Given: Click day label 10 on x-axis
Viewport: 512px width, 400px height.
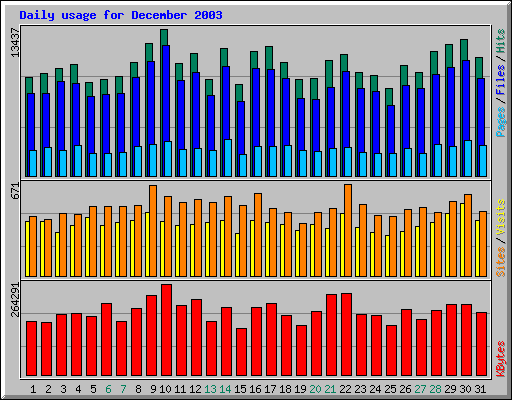Looking at the screenshot, I should click(165, 389).
